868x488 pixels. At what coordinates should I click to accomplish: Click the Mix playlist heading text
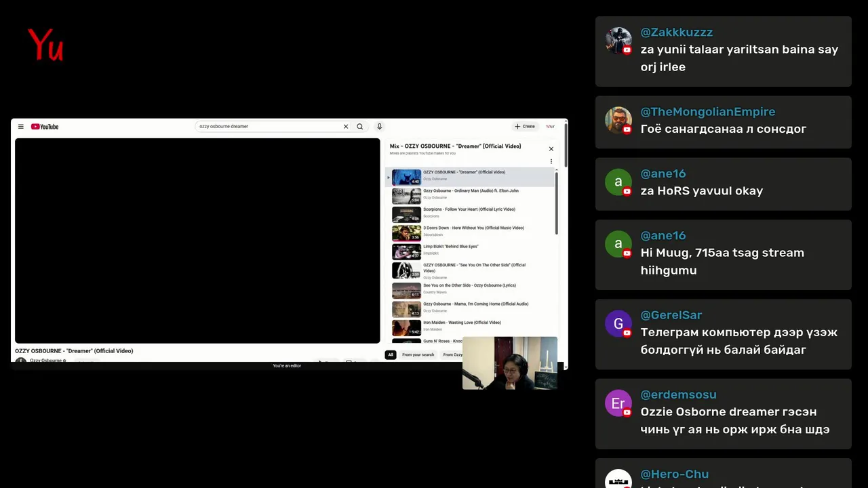coord(455,146)
